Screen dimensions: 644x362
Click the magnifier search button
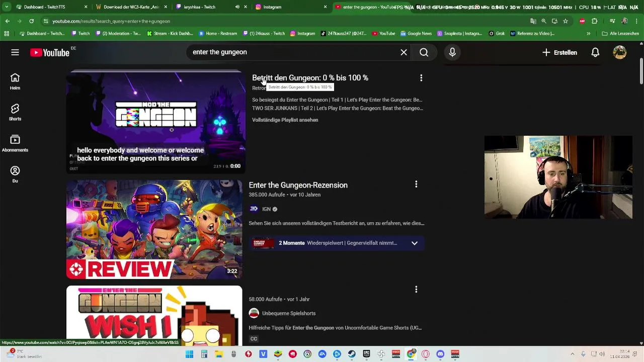(x=424, y=52)
